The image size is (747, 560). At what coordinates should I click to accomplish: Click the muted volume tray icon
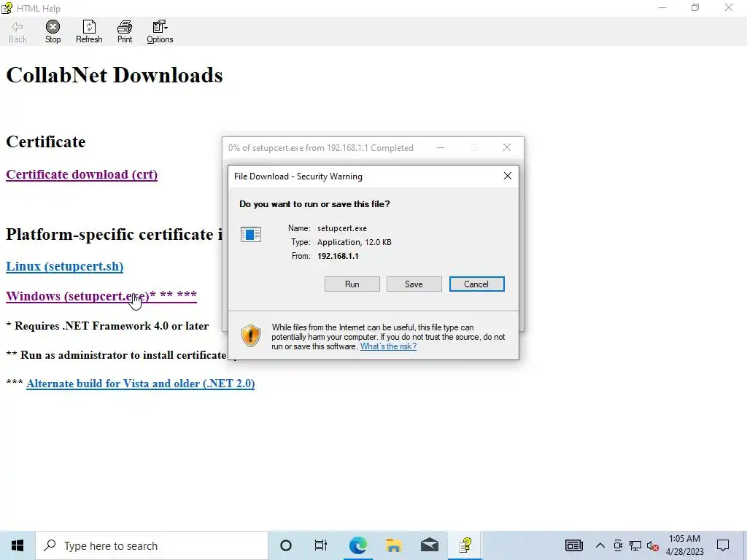[x=653, y=545]
